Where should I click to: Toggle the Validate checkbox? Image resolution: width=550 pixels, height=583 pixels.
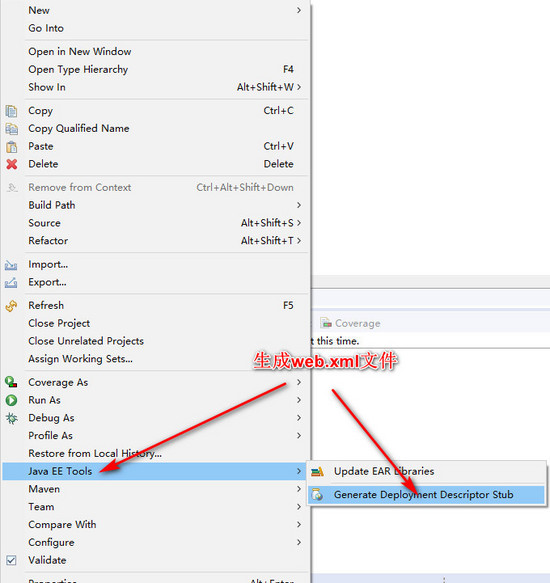pyautogui.click(x=11, y=560)
